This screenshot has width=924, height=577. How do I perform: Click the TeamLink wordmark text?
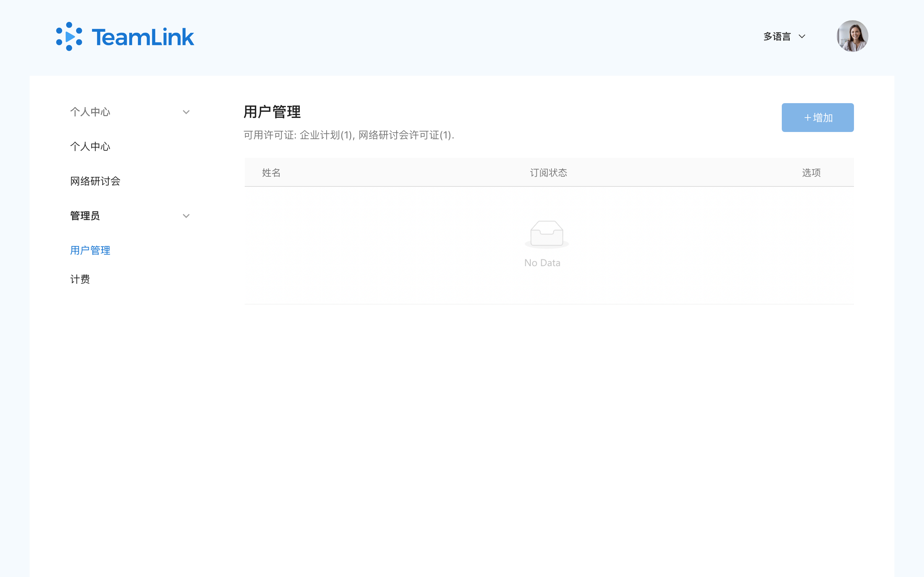click(143, 38)
